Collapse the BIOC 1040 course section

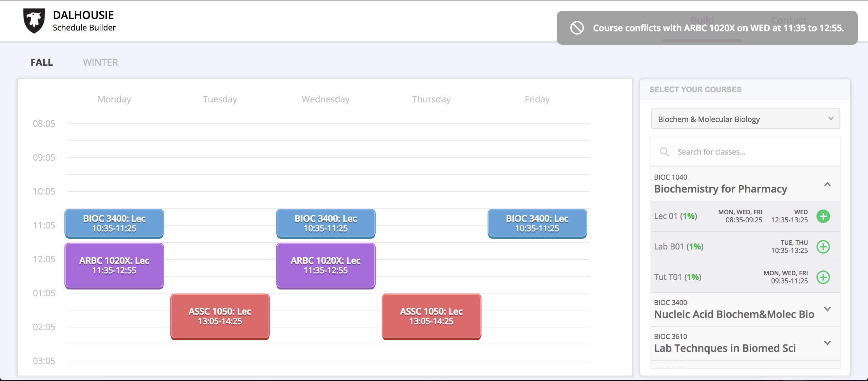pos(827,184)
